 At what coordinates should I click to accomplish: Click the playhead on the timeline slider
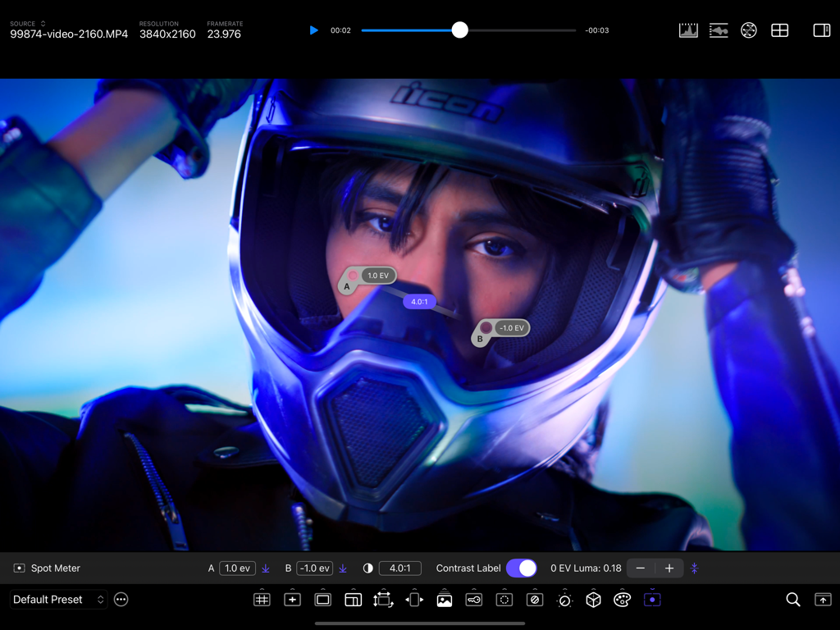(x=460, y=30)
